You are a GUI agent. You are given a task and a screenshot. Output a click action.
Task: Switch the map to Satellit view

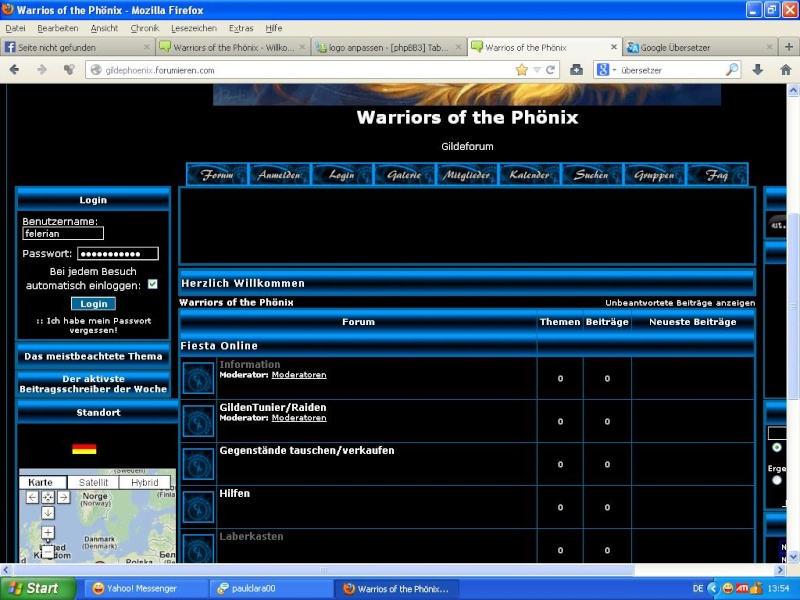click(93, 482)
